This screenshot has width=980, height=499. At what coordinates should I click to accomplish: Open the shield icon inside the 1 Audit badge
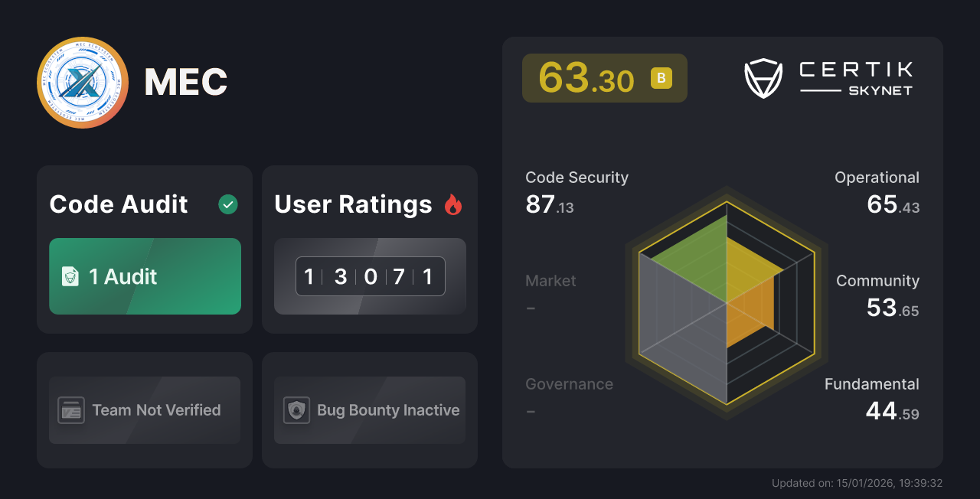[x=70, y=276]
